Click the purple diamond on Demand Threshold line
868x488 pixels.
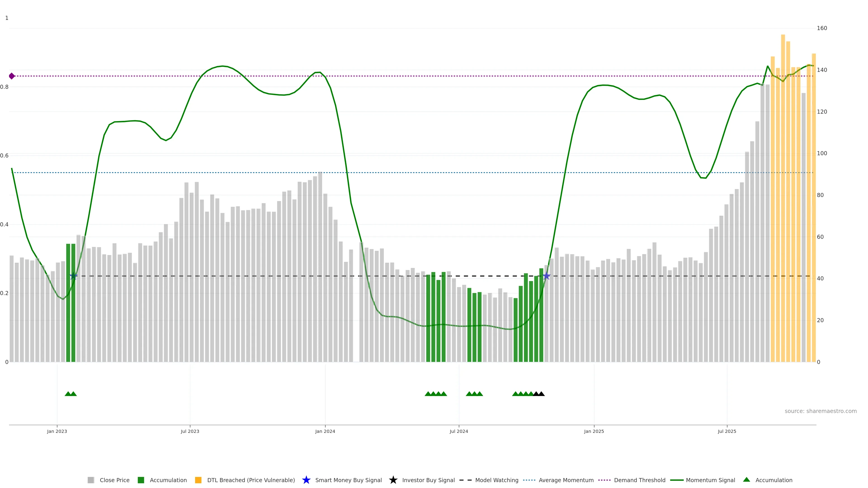coord(12,76)
